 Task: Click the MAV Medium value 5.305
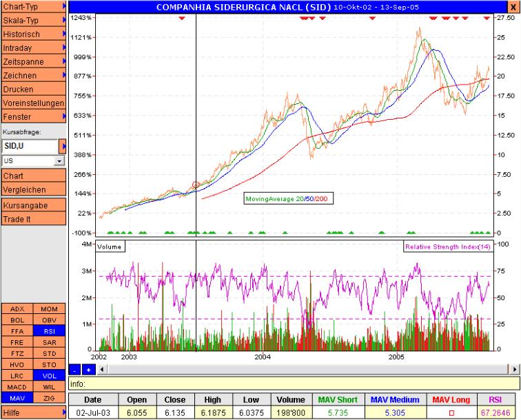[x=395, y=412]
